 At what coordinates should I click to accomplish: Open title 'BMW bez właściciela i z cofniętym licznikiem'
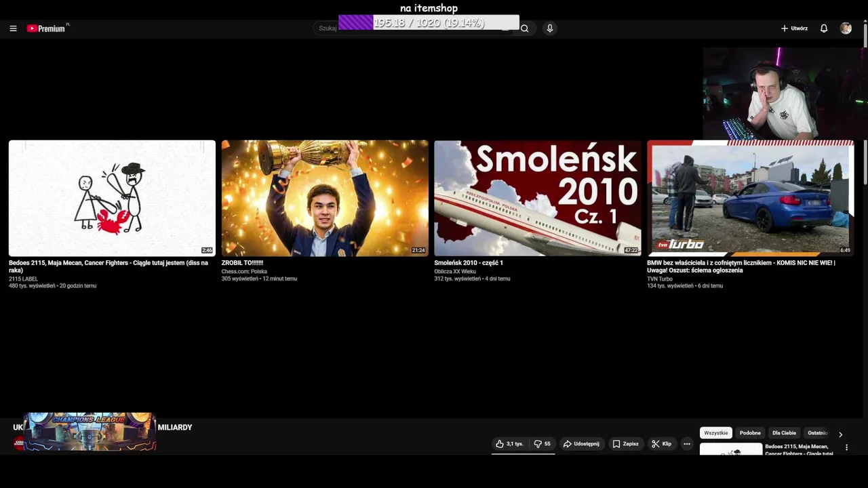point(741,266)
